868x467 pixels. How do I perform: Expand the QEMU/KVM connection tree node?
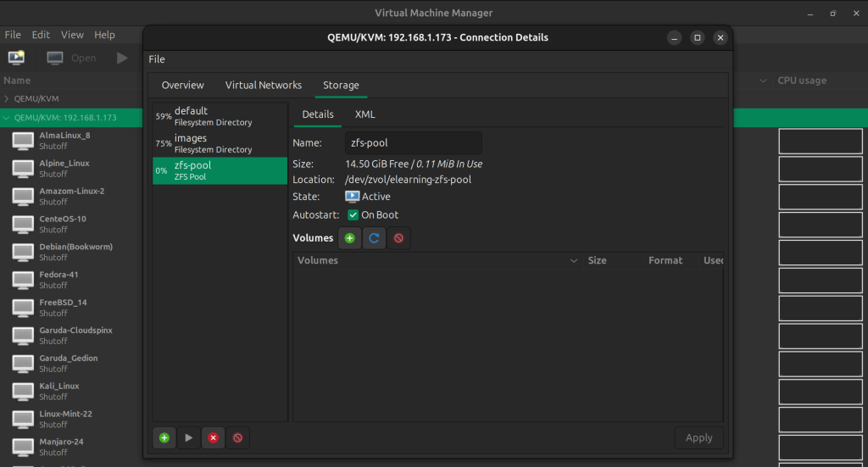click(x=7, y=98)
